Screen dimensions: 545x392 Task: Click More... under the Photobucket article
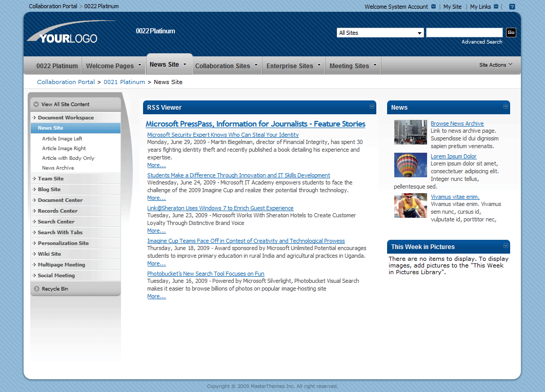pos(156,296)
